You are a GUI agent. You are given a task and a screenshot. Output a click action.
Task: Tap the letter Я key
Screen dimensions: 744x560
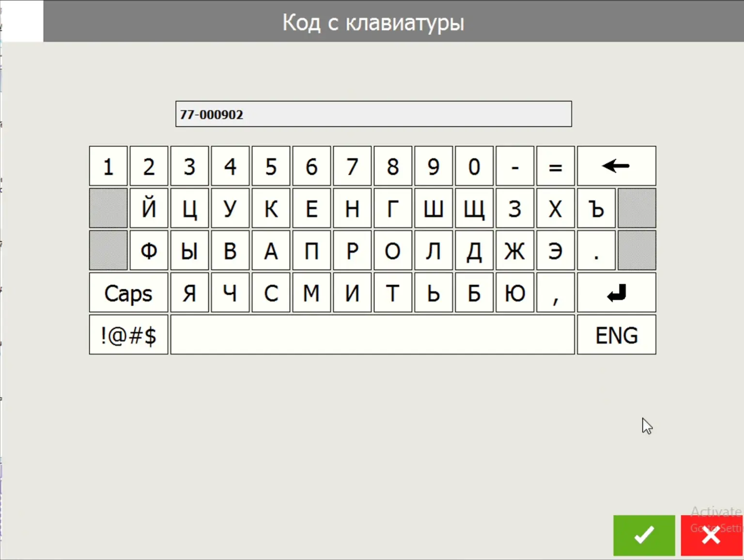pyautogui.click(x=189, y=293)
